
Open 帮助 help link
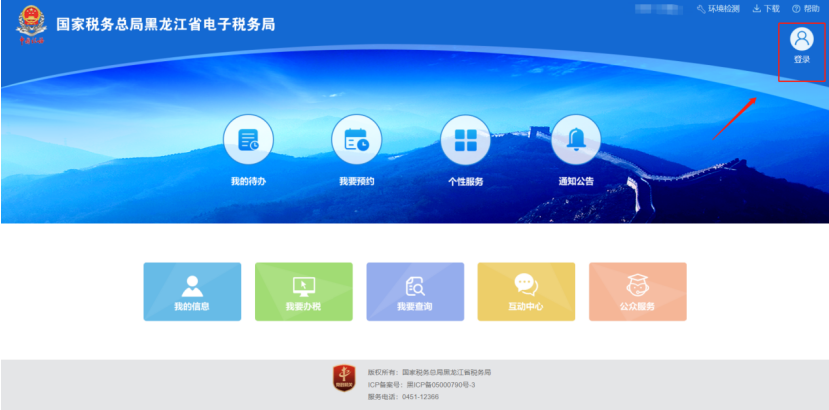point(806,9)
